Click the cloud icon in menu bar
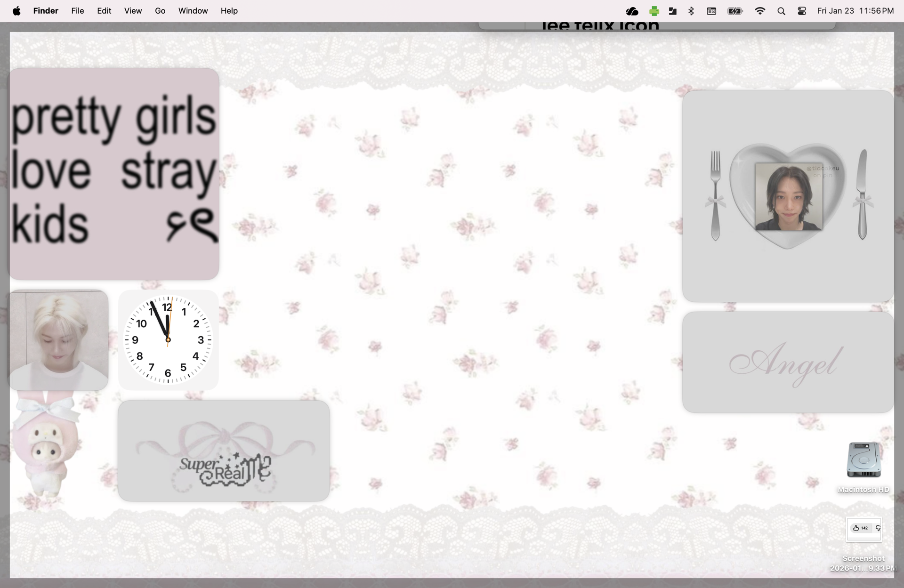Viewport: 904px width, 588px height. (632, 11)
